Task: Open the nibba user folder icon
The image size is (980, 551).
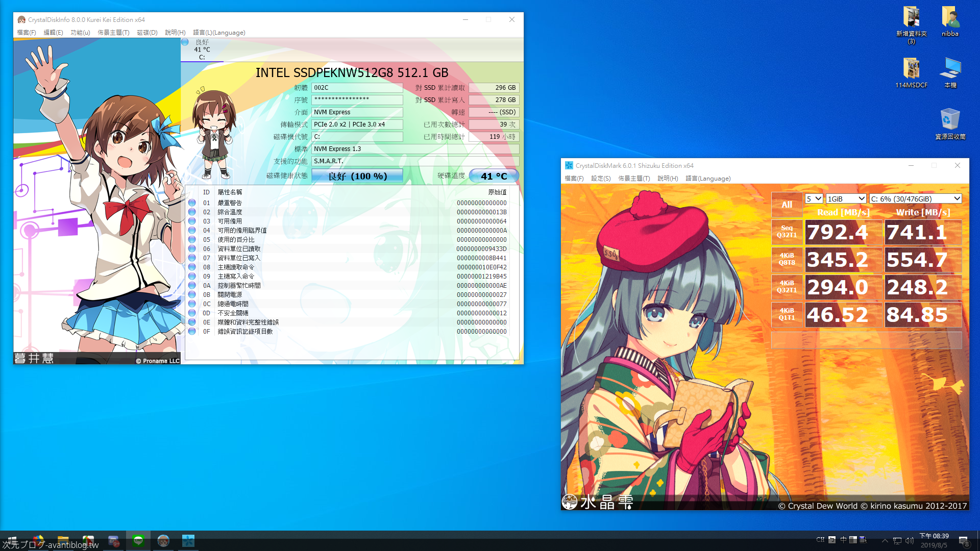Action: pos(950,21)
